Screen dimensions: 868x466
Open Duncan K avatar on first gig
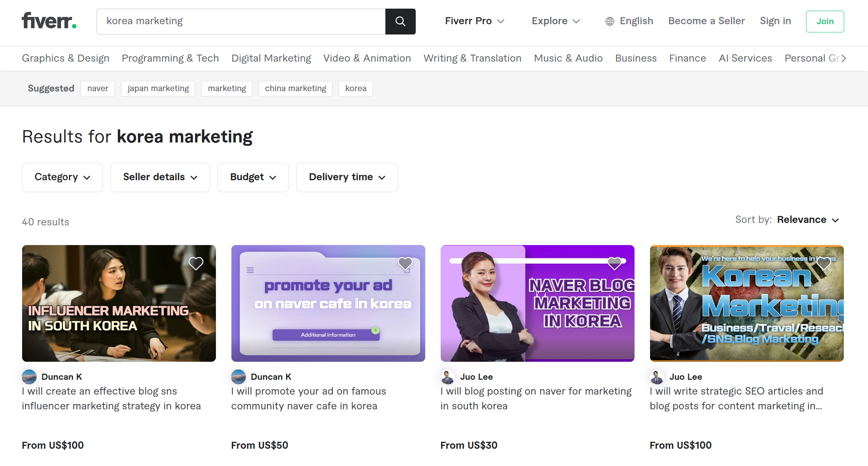(x=29, y=376)
